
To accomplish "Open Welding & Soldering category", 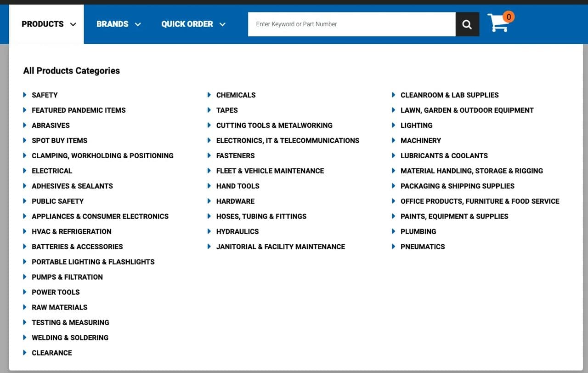I will click(70, 338).
